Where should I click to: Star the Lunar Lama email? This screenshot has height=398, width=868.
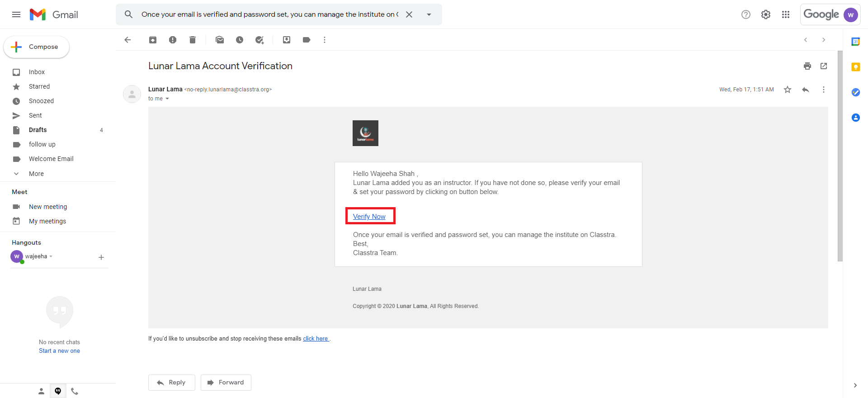(788, 90)
